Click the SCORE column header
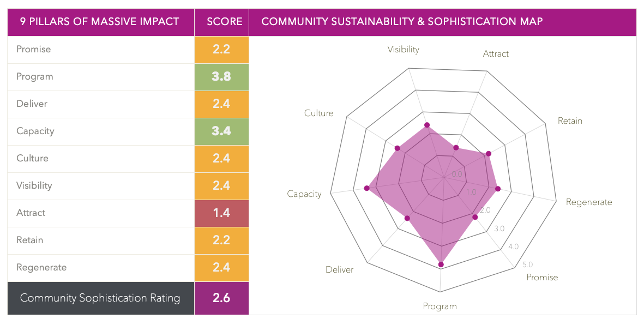This screenshot has width=644, height=325. pyautogui.click(x=225, y=22)
